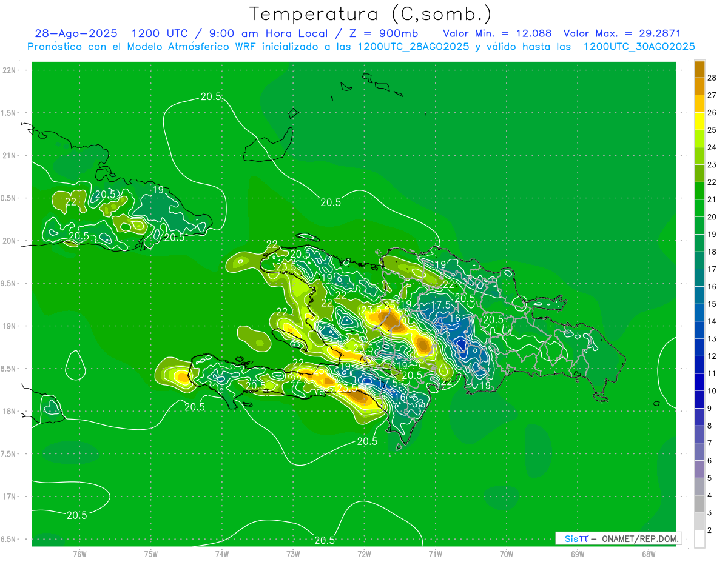Viewport: 728px width, 562px height.
Task: Click the SisTT ONAMET/REP.DOM. logo label
Action: [x=618, y=538]
